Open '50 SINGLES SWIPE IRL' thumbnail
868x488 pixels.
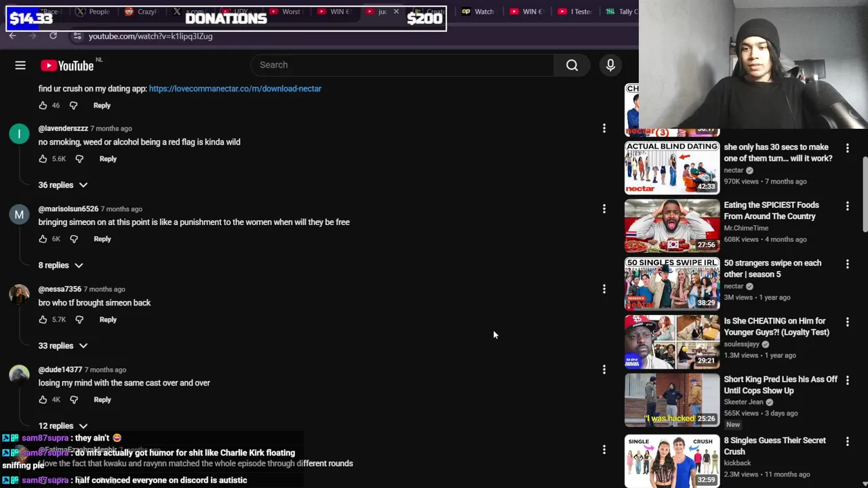672,283
